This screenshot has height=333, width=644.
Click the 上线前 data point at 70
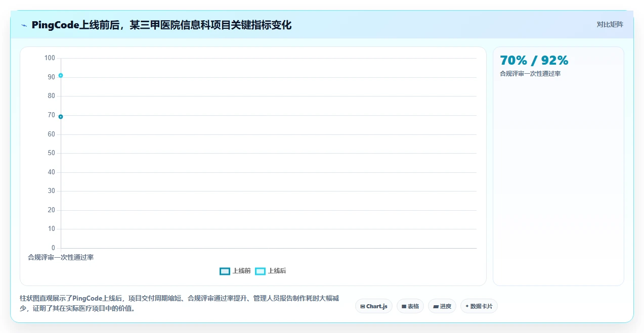[61, 117]
